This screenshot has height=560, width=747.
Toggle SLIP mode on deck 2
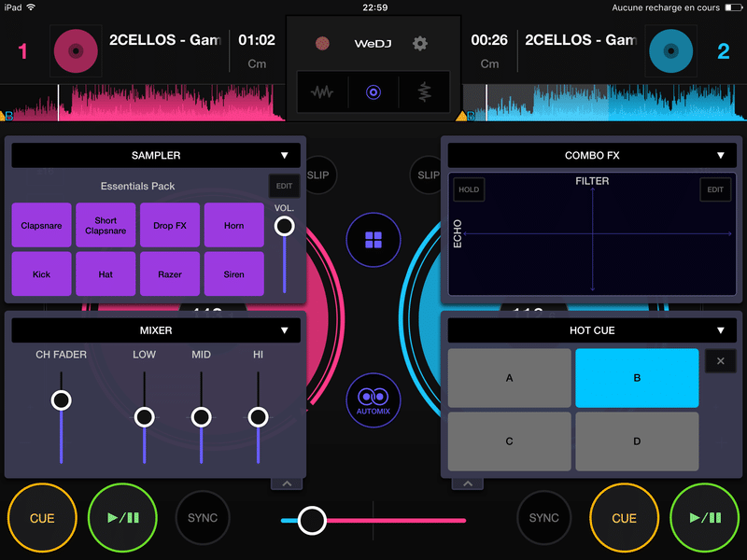tap(426, 175)
